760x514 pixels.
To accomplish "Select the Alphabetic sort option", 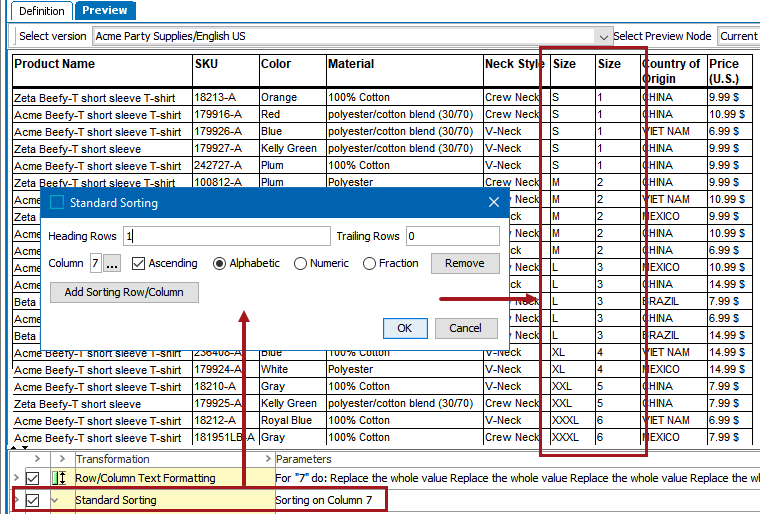I will coord(220,264).
